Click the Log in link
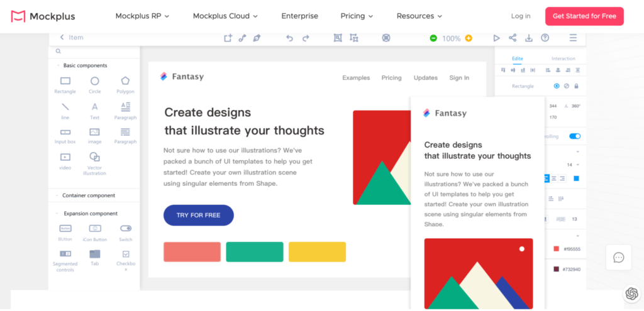This screenshot has height=311, width=644. click(x=520, y=16)
